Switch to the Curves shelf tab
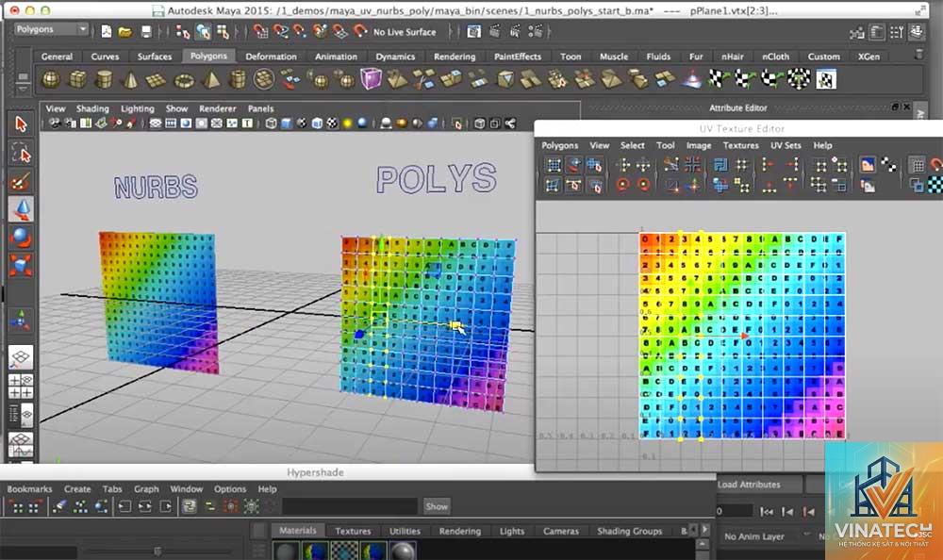The image size is (943, 560). (x=106, y=57)
